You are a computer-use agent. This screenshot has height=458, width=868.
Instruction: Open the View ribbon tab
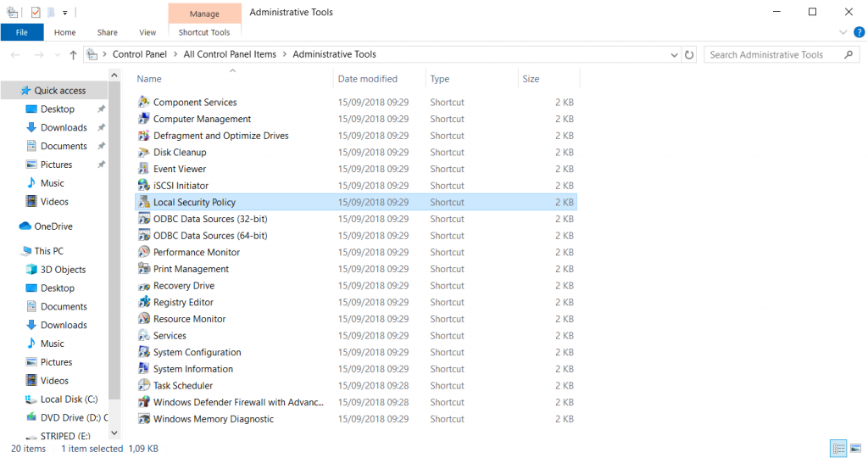coord(147,32)
